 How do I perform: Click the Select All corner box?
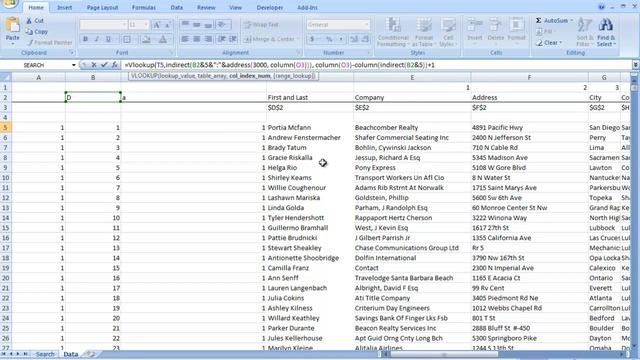coord(6,77)
